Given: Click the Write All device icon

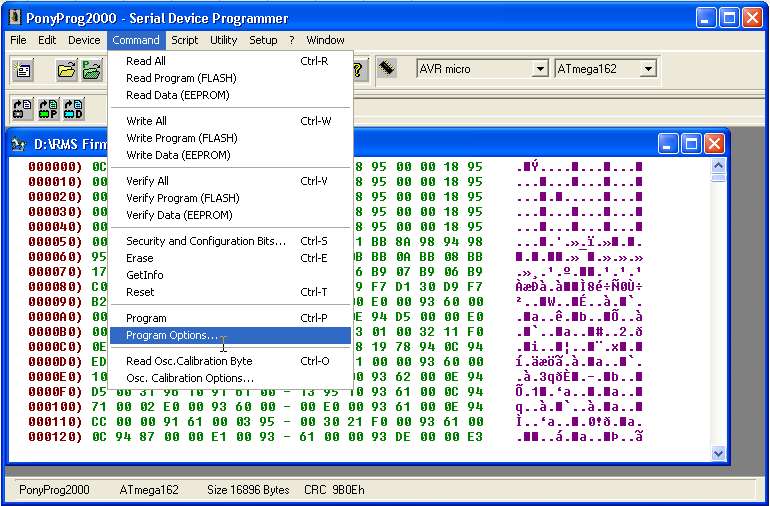Looking at the screenshot, I should pyautogui.click(x=22, y=108).
